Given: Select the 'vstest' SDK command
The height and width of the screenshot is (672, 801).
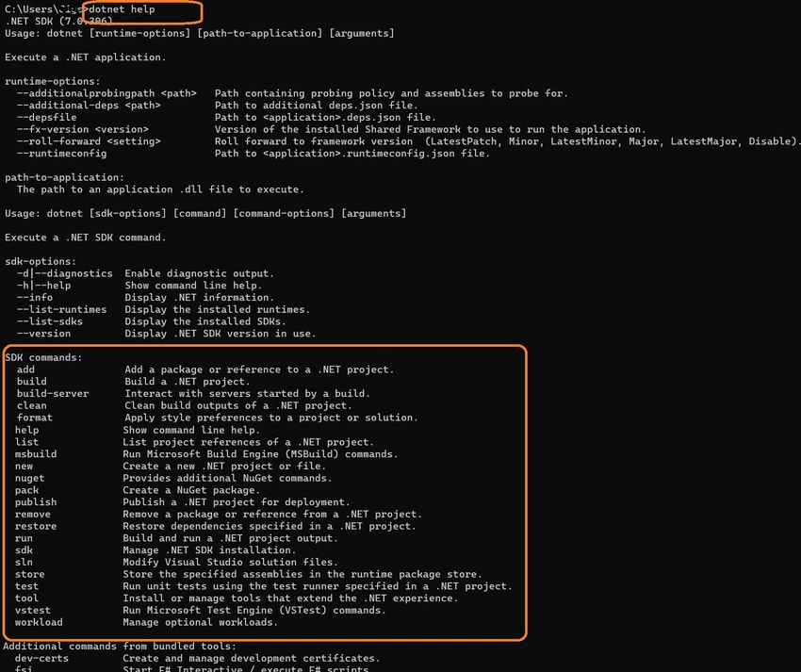Looking at the screenshot, I should tap(33, 610).
